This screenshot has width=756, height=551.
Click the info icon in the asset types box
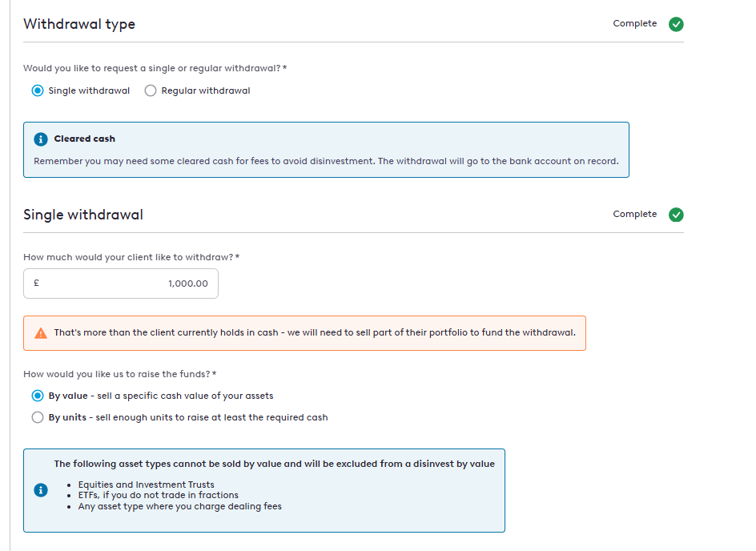point(41,490)
